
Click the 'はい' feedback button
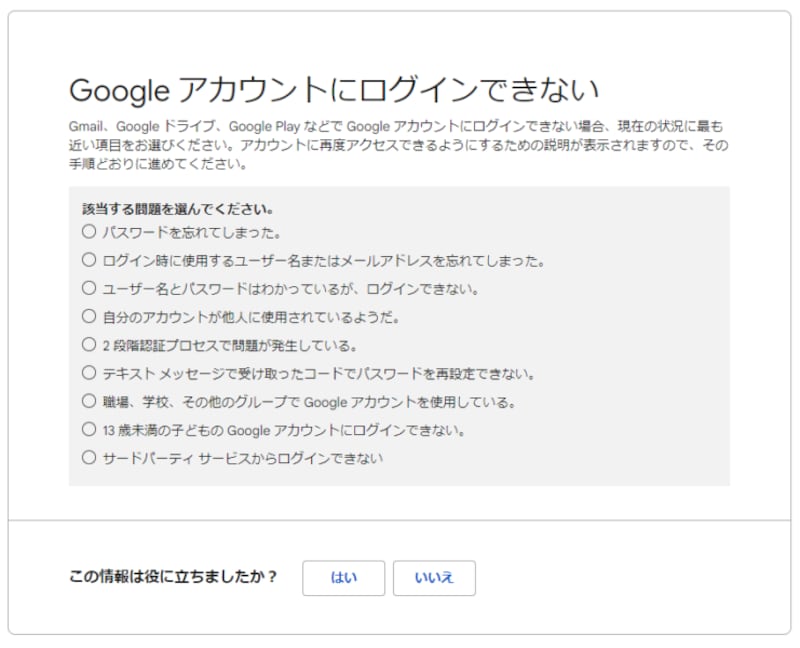point(343,578)
